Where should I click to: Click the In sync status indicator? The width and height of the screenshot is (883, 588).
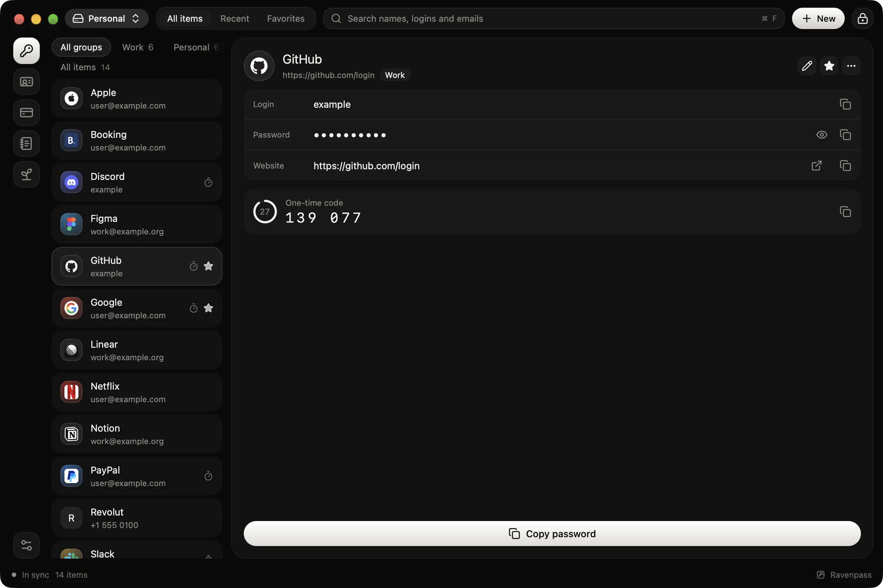pos(31,574)
